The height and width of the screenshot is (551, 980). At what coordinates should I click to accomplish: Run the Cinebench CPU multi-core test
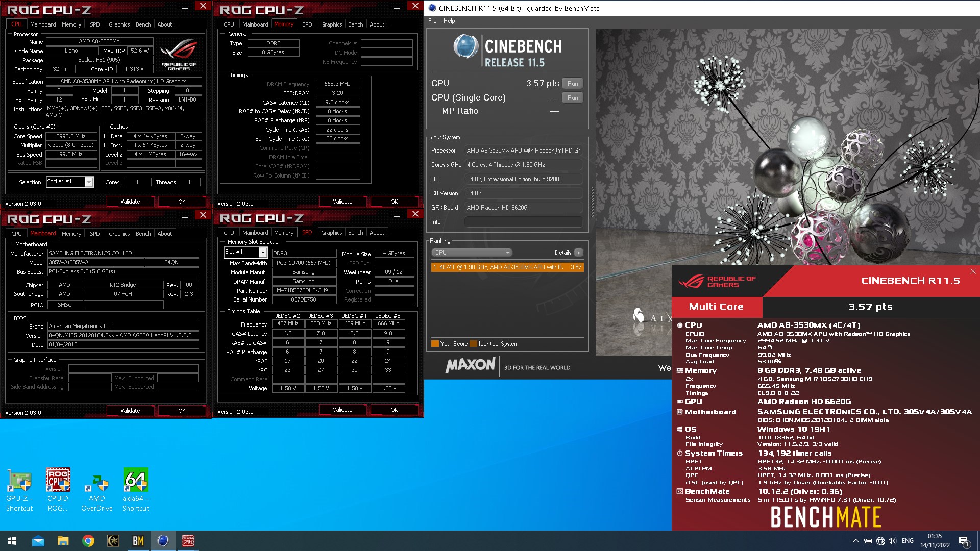click(x=573, y=84)
